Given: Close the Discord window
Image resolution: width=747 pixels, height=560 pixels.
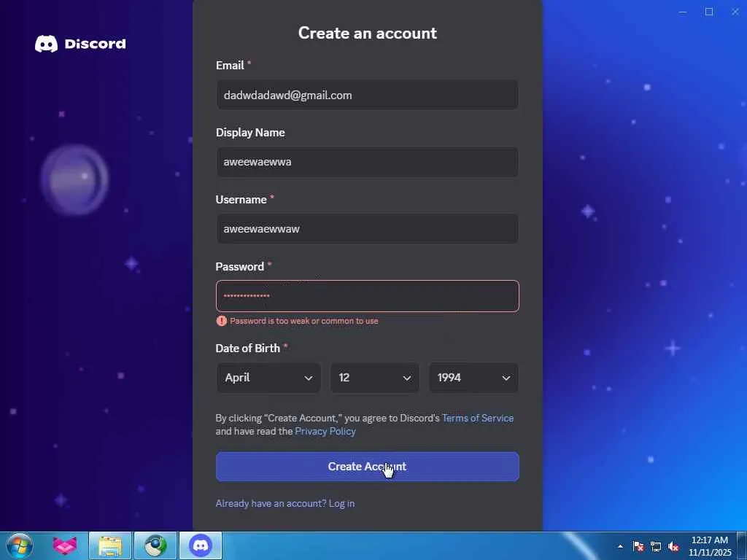Looking at the screenshot, I should click(735, 12).
